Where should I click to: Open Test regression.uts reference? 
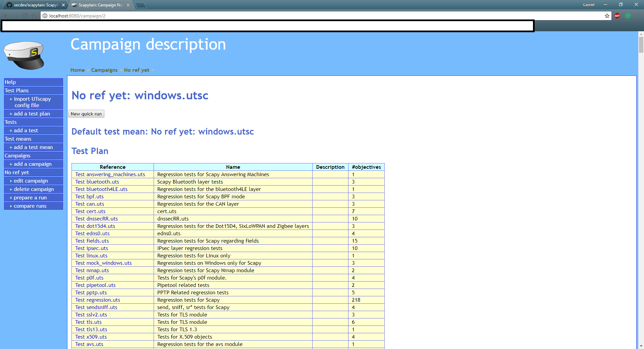[x=98, y=300]
